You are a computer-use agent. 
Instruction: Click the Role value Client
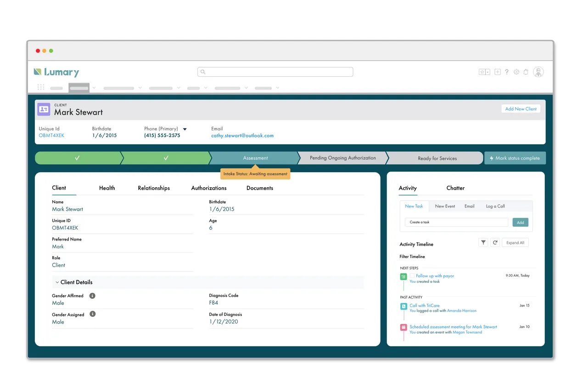pyautogui.click(x=59, y=265)
